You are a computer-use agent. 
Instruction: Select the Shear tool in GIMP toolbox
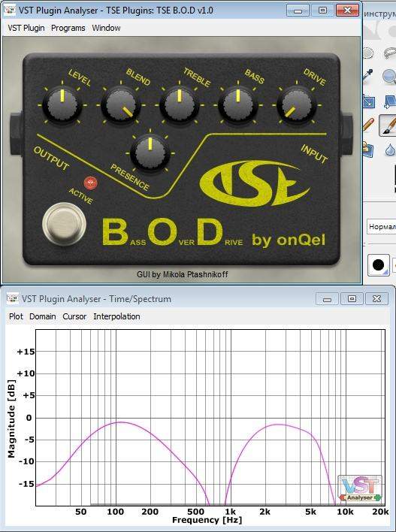tap(390, 101)
